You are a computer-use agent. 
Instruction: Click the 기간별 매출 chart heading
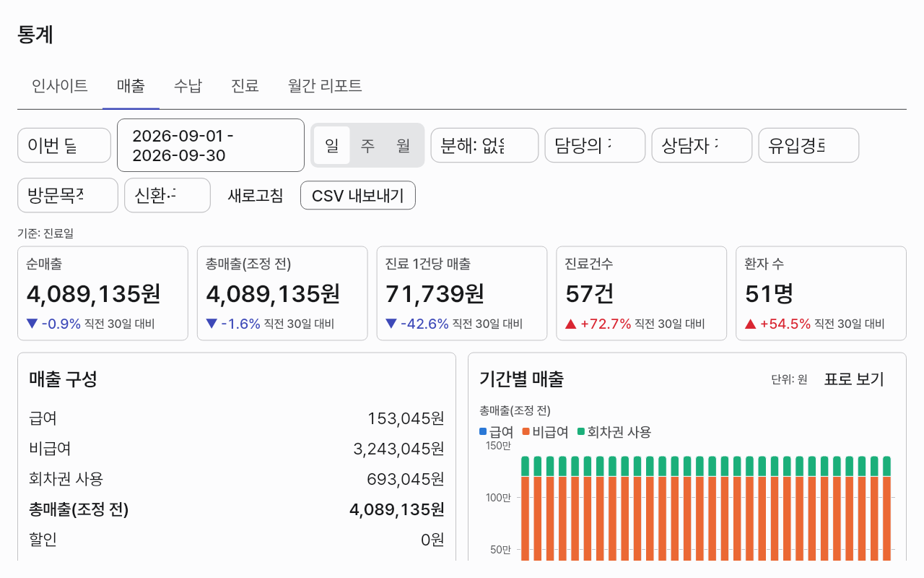point(522,379)
